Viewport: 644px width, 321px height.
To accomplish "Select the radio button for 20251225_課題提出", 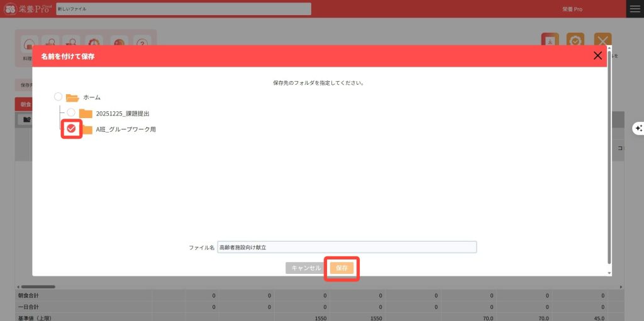I will click(x=71, y=112).
